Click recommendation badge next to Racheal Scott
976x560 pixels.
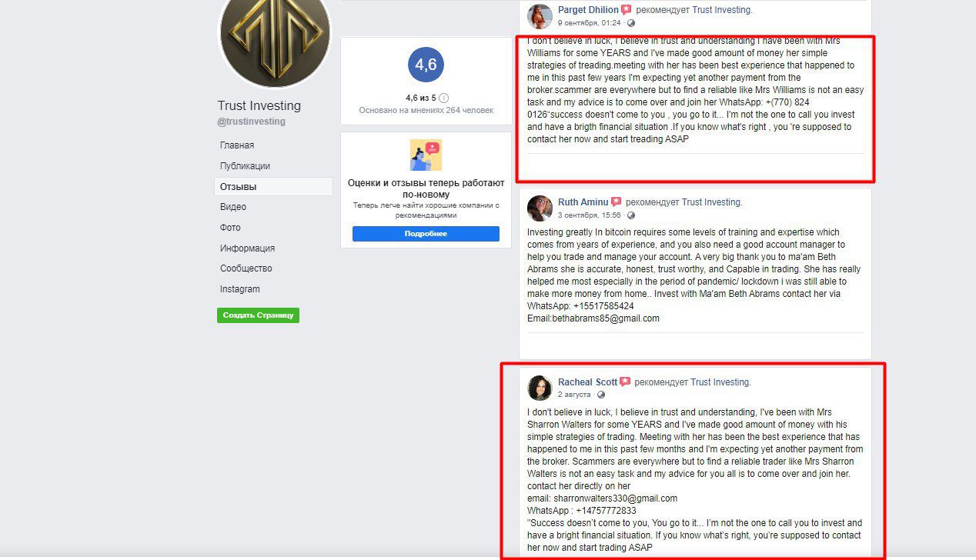[x=625, y=382]
